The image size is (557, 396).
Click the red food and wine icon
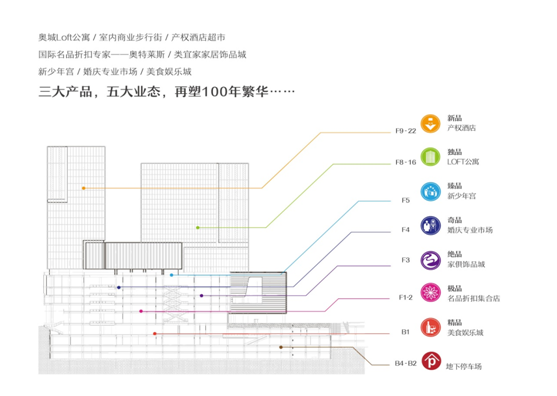431,327
